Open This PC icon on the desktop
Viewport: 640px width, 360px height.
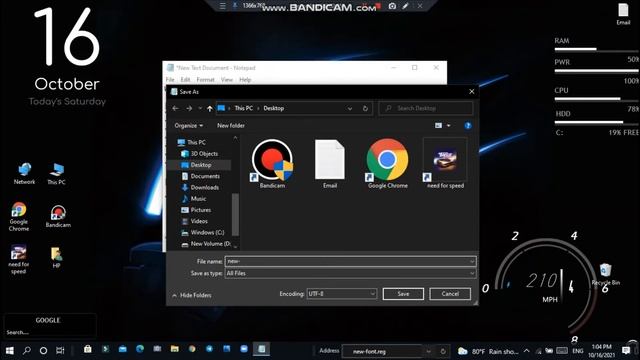coord(56,173)
